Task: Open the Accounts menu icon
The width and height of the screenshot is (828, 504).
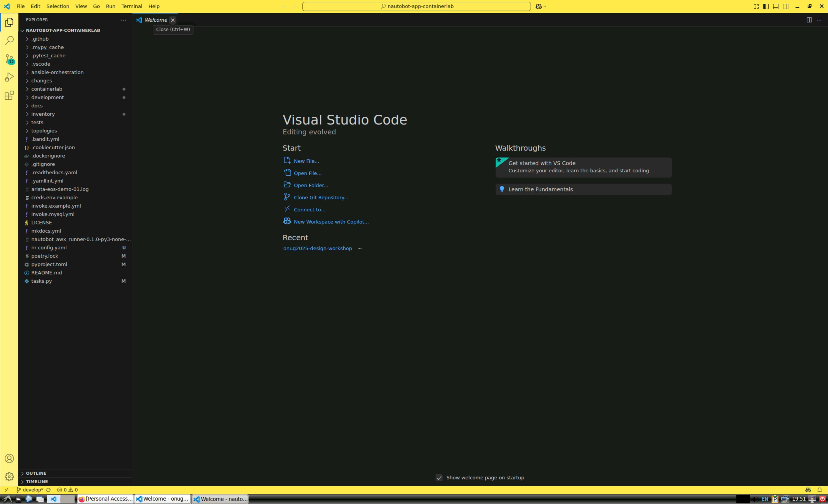Action: [x=9, y=459]
